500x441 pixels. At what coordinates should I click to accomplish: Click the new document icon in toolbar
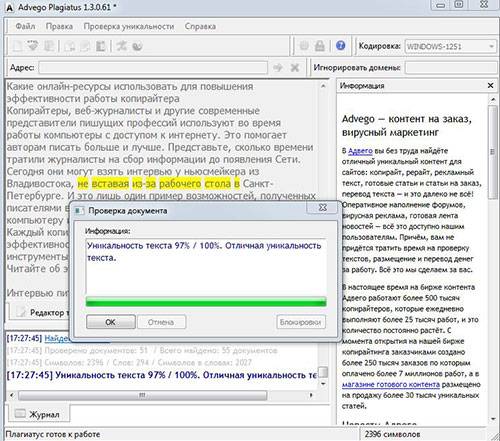(17, 46)
